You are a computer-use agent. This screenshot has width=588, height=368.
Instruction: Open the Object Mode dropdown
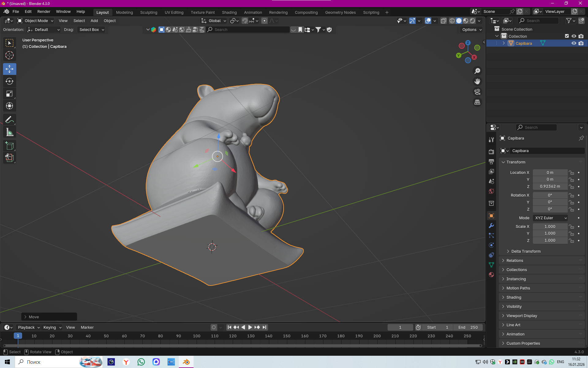[x=36, y=21]
